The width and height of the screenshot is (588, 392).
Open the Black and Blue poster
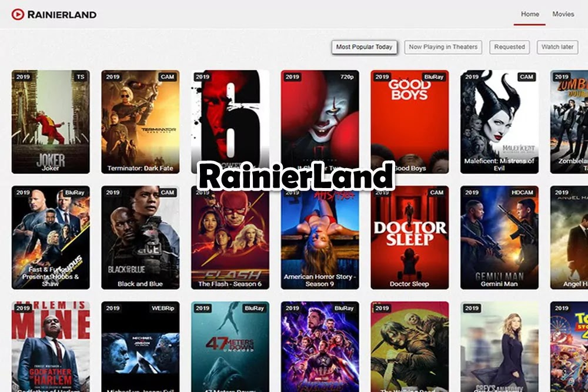tap(141, 237)
